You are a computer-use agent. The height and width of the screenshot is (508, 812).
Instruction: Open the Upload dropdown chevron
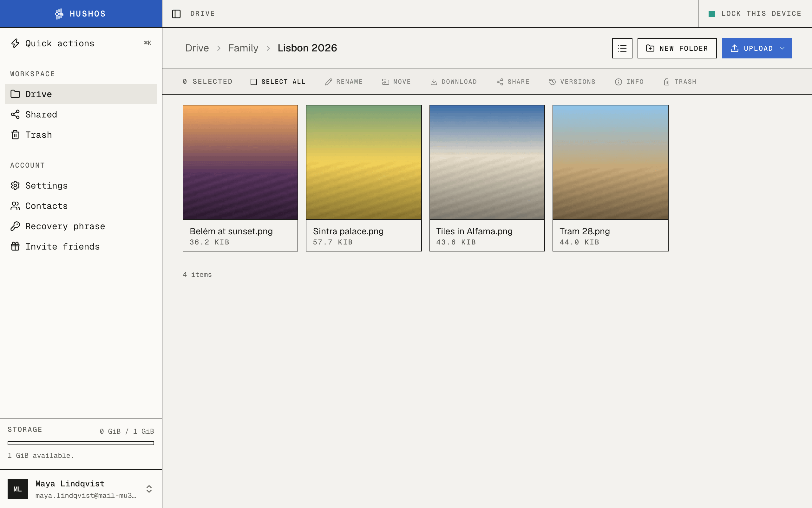pos(783,48)
